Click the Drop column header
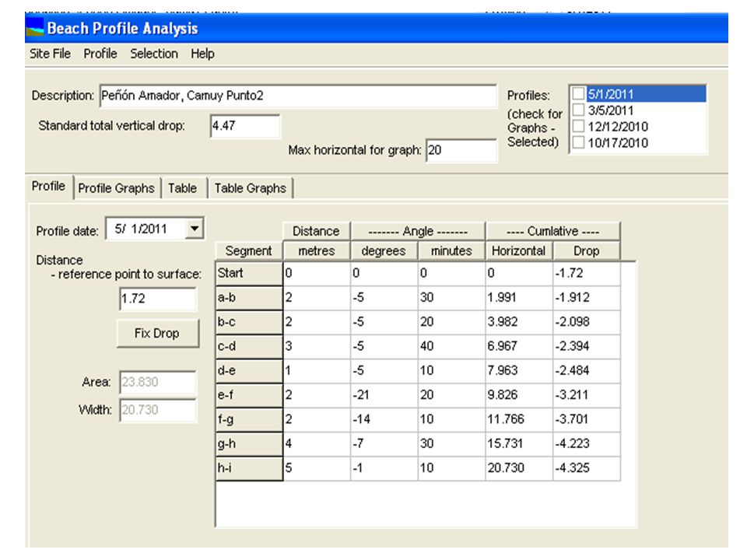This screenshot has height=560, width=747. click(x=587, y=251)
